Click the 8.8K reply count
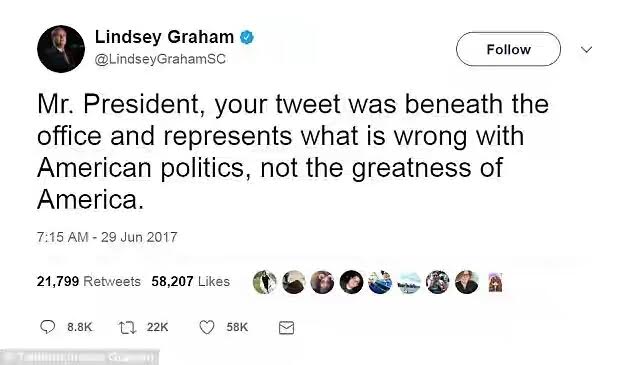The height and width of the screenshot is (365, 634). [80, 327]
